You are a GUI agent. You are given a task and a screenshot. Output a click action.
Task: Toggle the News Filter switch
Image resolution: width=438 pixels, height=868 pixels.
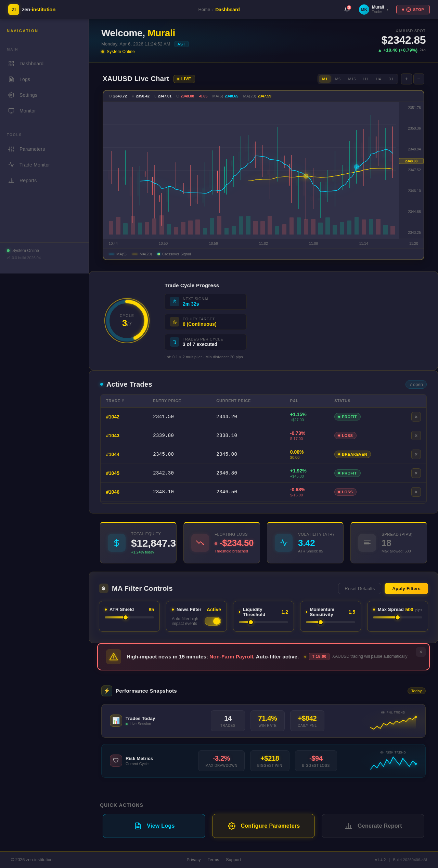pos(213,621)
